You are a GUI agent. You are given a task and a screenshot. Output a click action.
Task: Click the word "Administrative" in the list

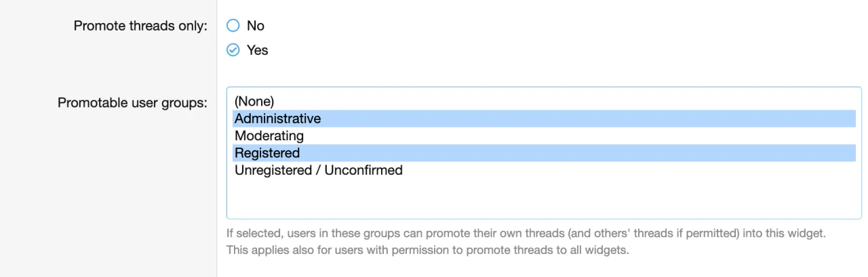click(x=277, y=119)
